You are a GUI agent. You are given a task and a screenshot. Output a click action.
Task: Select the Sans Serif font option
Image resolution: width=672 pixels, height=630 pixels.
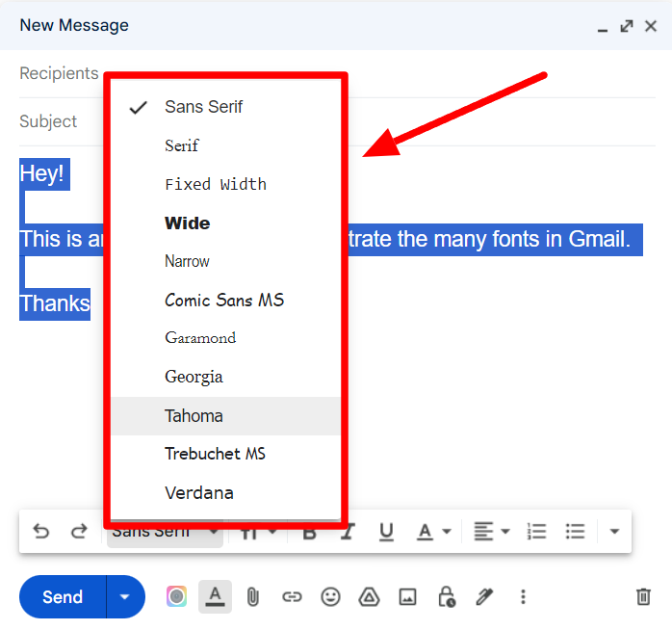click(225, 107)
